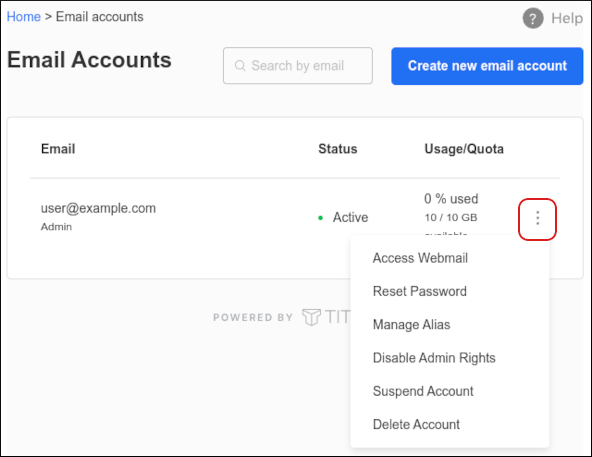Select Suspend Account from dropdown
The height and width of the screenshot is (457, 592).
[x=423, y=391]
